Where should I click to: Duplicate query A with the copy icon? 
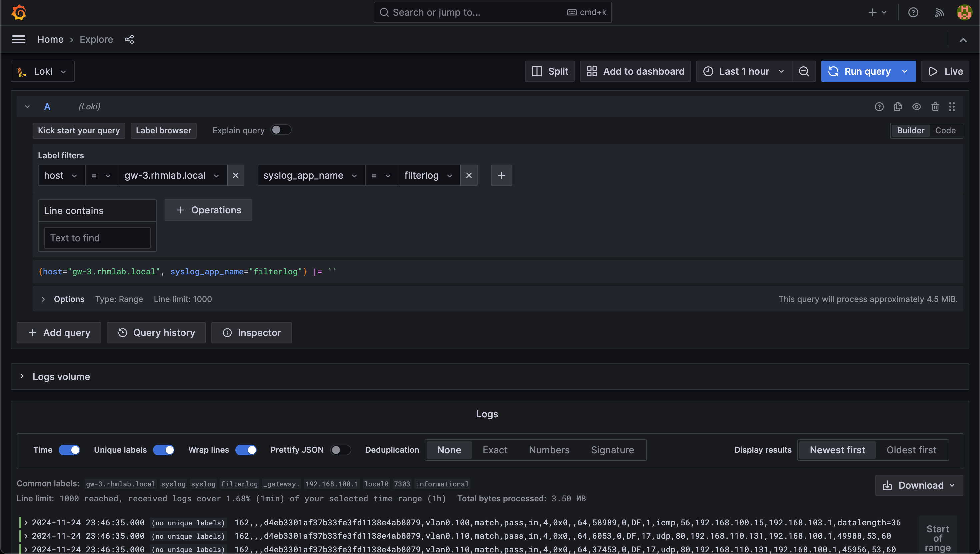[x=898, y=107]
